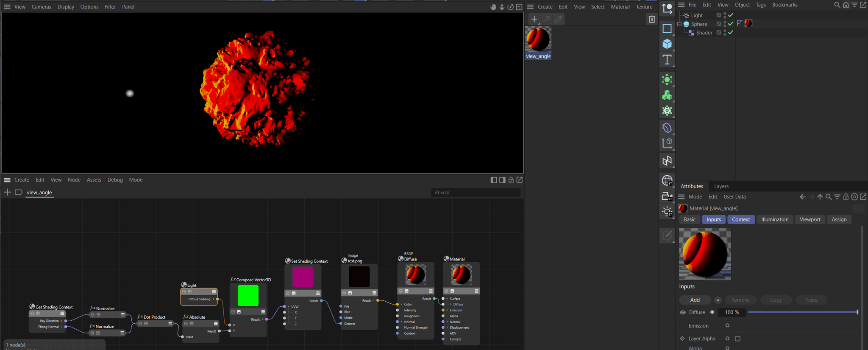Collapse the Surface port on Material node
Image resolution: width=868 pixels, height=350 pixels.
tap(447, 299)
